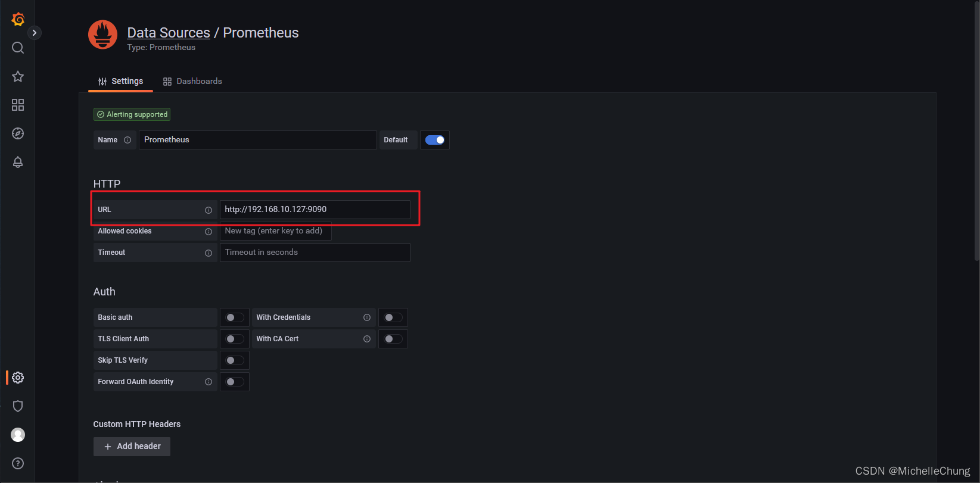This screenshot has width=980, height=483.
Task: Enable the With CA Cert toggle
Action: 393,339
